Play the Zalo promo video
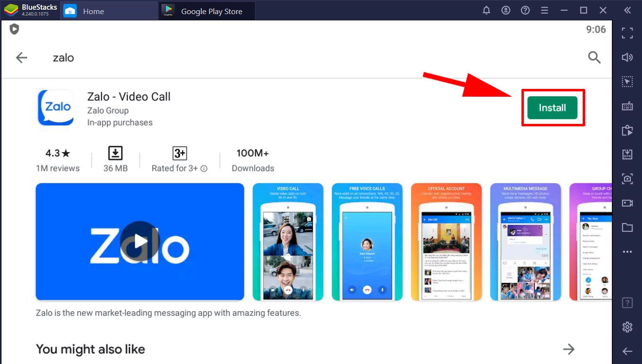Screen dimensions: 642x364 [140, 242]
